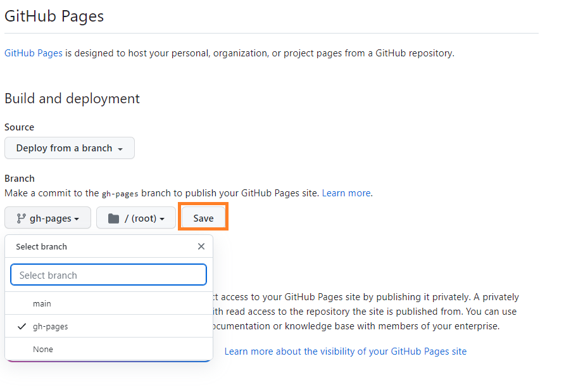The height and width of the screenshot is (392, 583).
Task: Click the checkmark beside gh-pages option
Action: tap(22, 327)
